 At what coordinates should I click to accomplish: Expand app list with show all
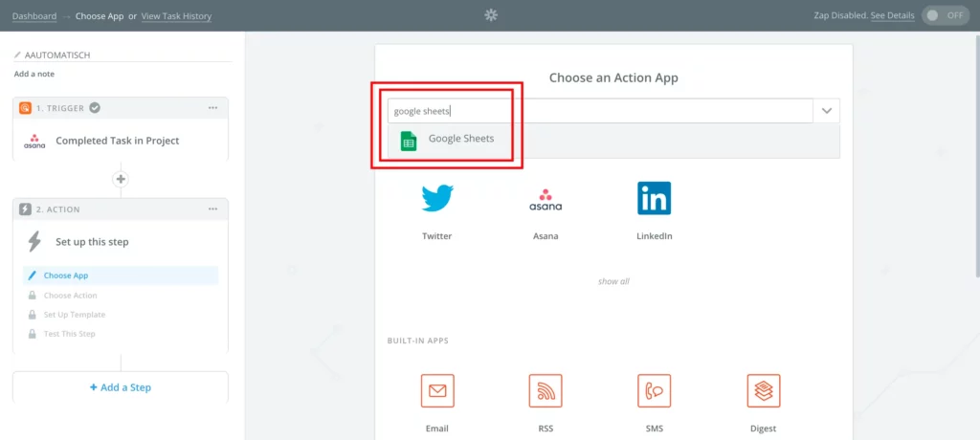(613, 281)
